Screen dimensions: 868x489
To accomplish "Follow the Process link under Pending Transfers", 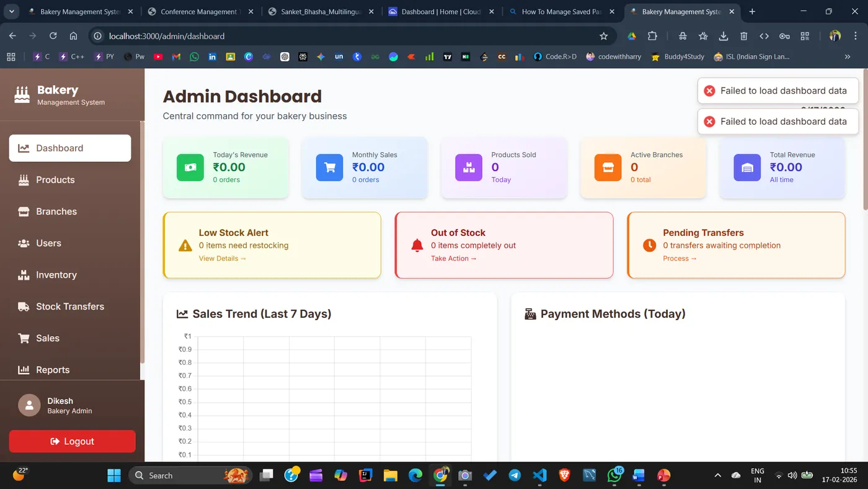I will pos(680,258).
